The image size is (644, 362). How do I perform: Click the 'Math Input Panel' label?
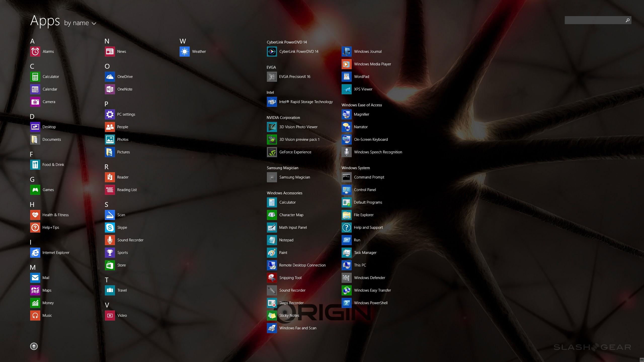293,228
